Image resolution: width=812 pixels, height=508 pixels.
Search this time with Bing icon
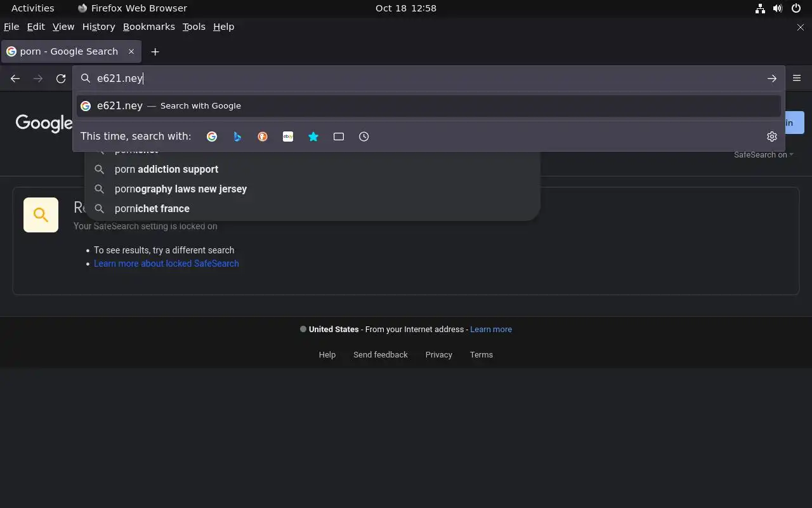(x=237, y=137)
